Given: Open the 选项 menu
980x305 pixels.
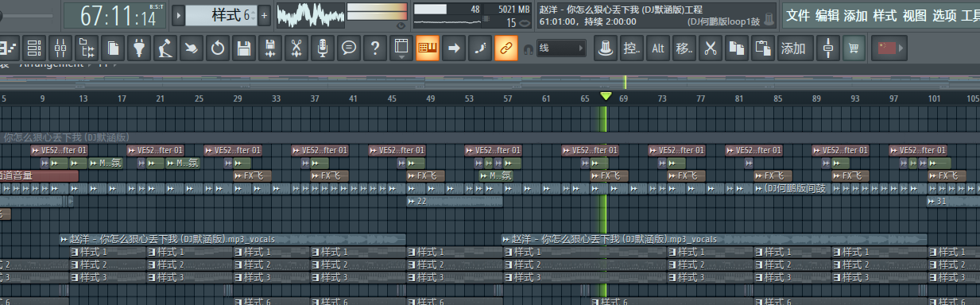Looking at the screenshot, I should pyautogui.click(x=944, y=16).
